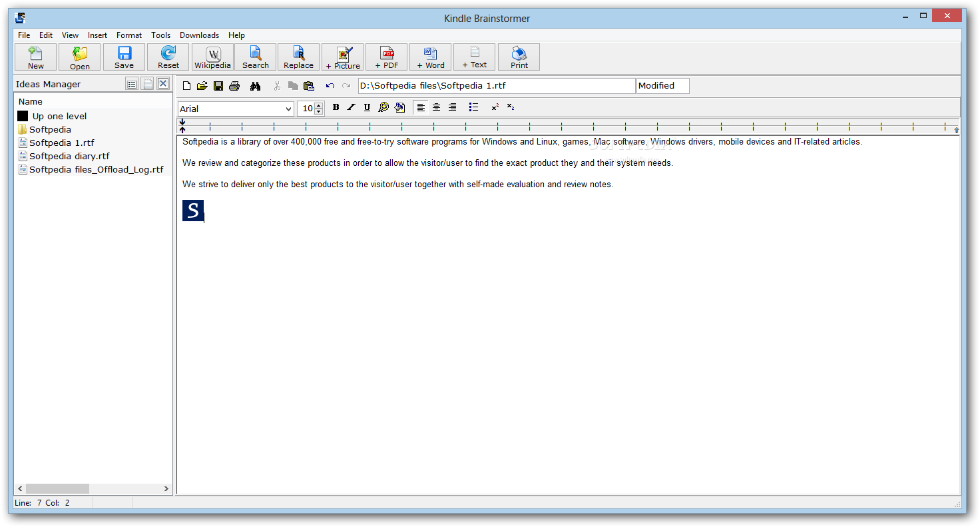This screenshot has width=980, height=527.
Task: Toggle superscript formatting
Action: [x=495, y=107]
